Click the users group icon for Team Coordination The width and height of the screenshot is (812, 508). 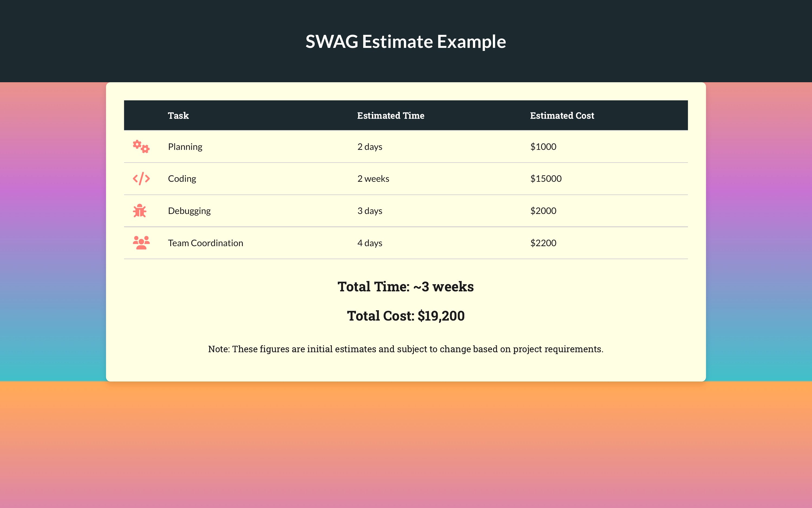coord(141,243)
